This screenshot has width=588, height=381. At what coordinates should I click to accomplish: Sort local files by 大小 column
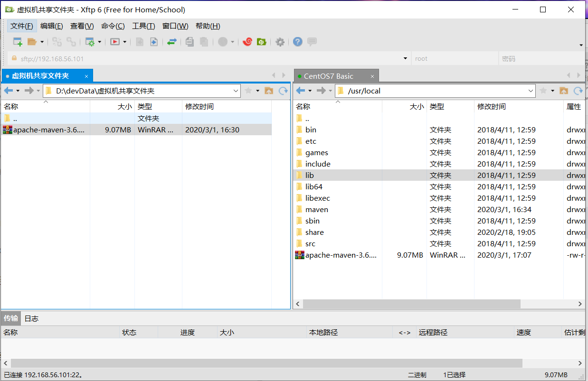pos(112,107)
